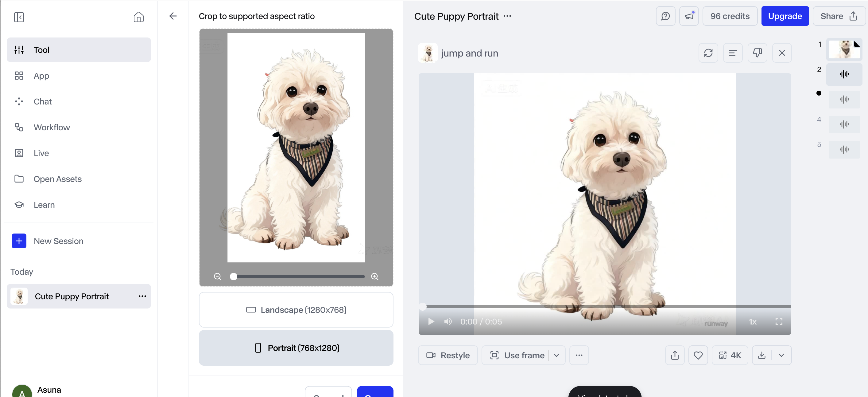Upscale the video to 4K
This screenshot has height=397, width=868.
coord(730,355)
